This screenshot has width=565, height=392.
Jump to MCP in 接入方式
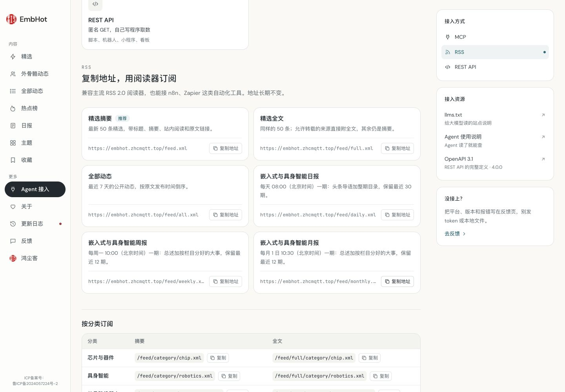(x=495, y=37)
